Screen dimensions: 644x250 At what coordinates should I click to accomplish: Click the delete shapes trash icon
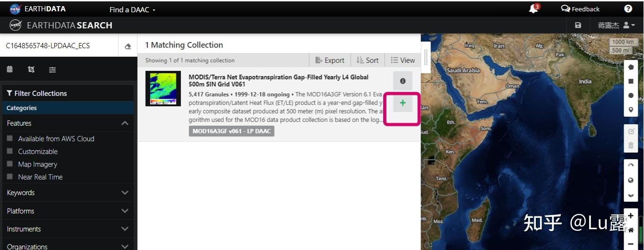[631, 146]
